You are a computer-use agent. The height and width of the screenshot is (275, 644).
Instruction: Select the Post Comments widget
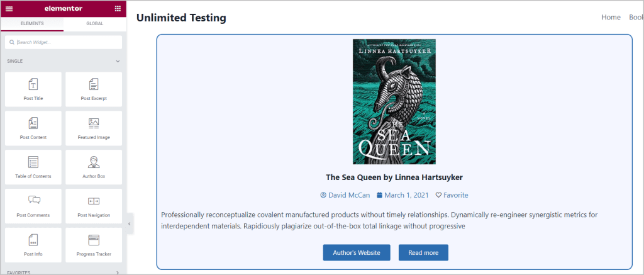pos(33,206)
